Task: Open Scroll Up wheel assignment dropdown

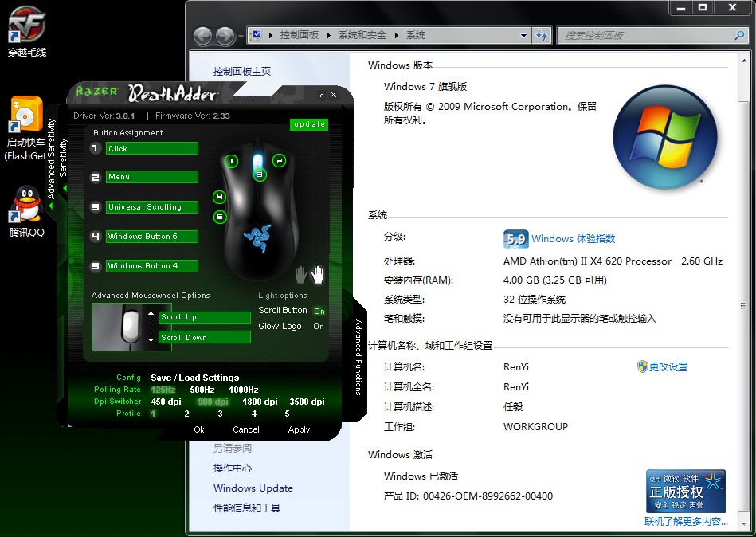Action: pyautogui.click(x=205, y=317)
